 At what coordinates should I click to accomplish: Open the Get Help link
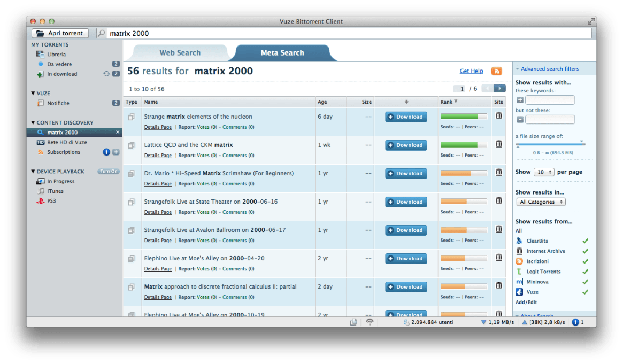(x=471, y=71)
